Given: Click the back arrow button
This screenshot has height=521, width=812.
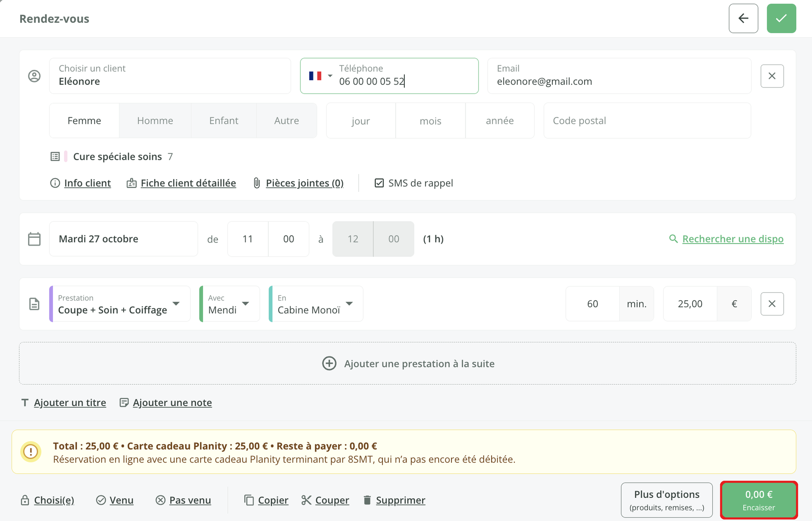Looking at the screenshot, I should 743,18.
